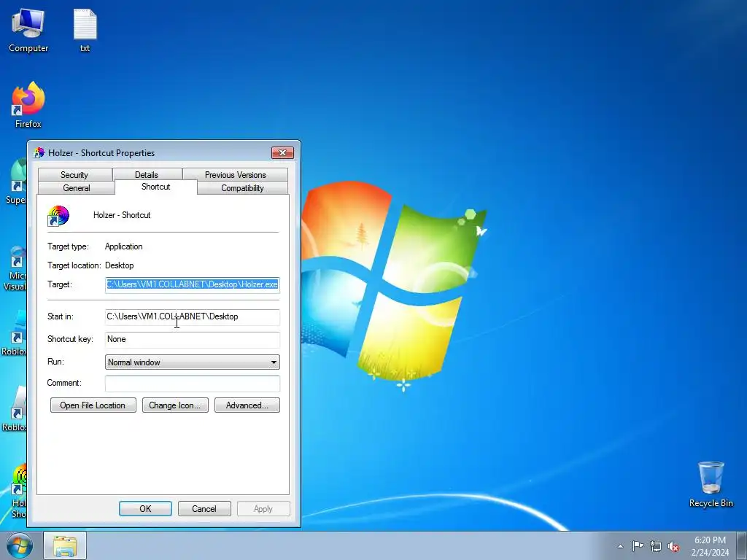This screenshot has width=747, height=560.
Task: Open the Compatibility tab
Action: [242, 187]
